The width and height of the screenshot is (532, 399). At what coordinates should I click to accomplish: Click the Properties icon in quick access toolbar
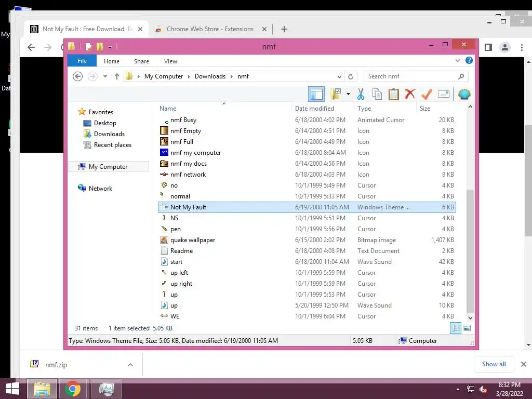88,46
